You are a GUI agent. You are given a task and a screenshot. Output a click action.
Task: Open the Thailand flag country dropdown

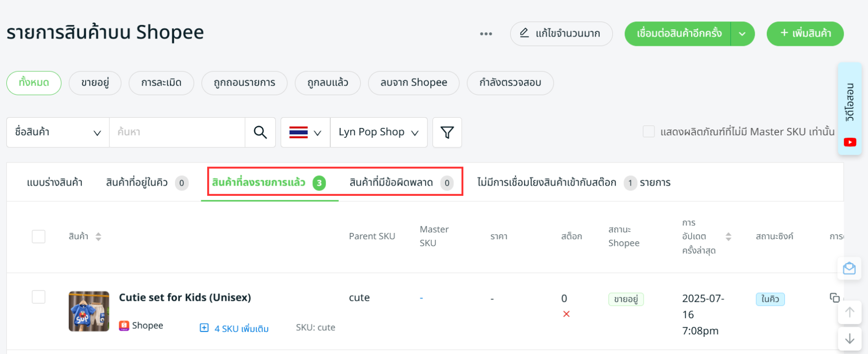pyautogui.click(x=305, y=132)
